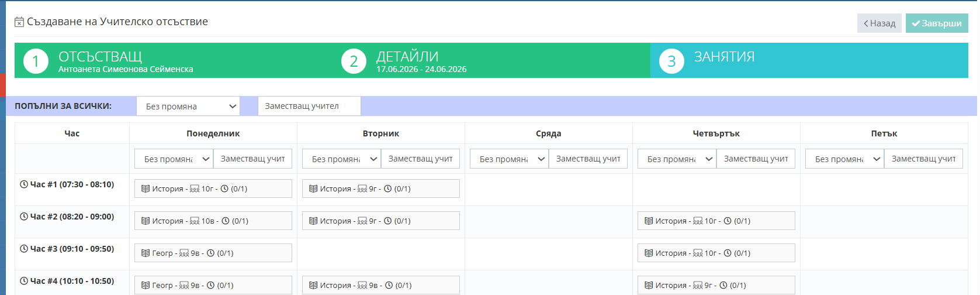Image resolution: width=980 pixels, height=295 pixels.
Task: Click the Назад button
Action: pos(879,23)
